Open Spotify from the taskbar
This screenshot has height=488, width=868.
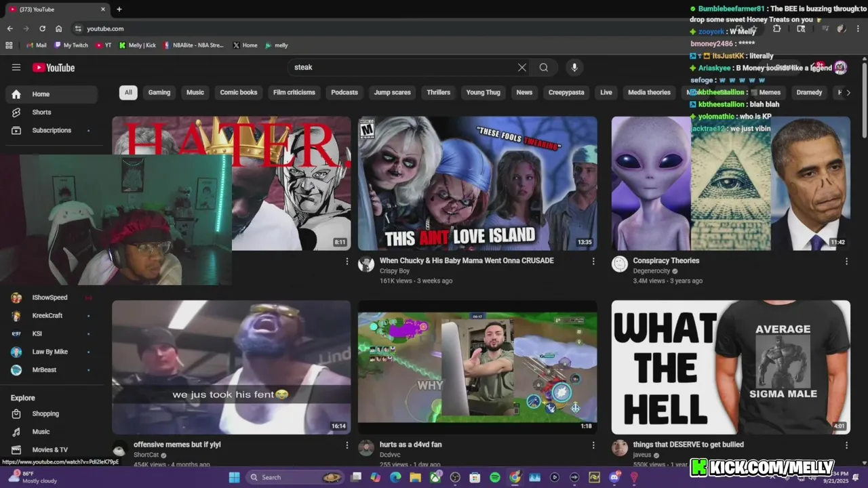[x=495, y=477]
